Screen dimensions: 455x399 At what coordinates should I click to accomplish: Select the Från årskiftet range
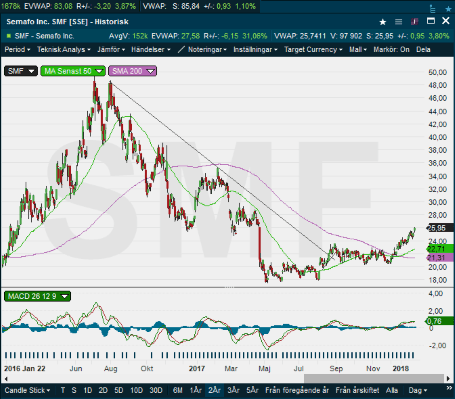pos(357,390)
